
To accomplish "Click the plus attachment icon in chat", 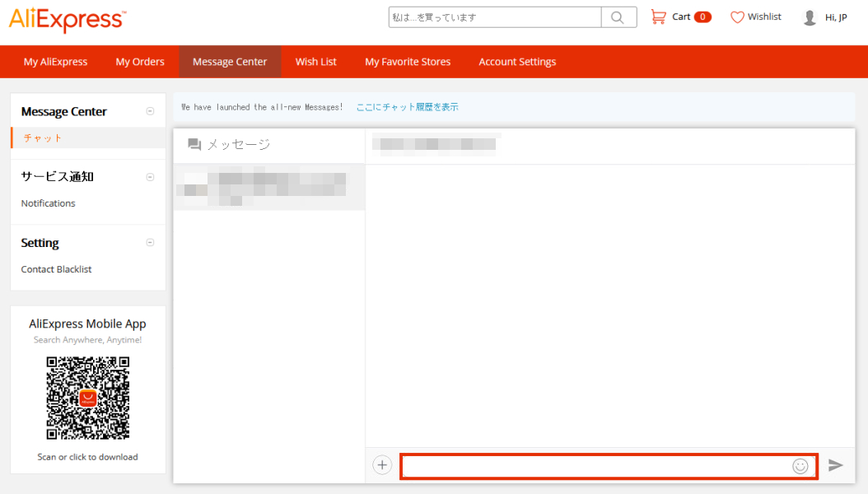I will (382, 464).
